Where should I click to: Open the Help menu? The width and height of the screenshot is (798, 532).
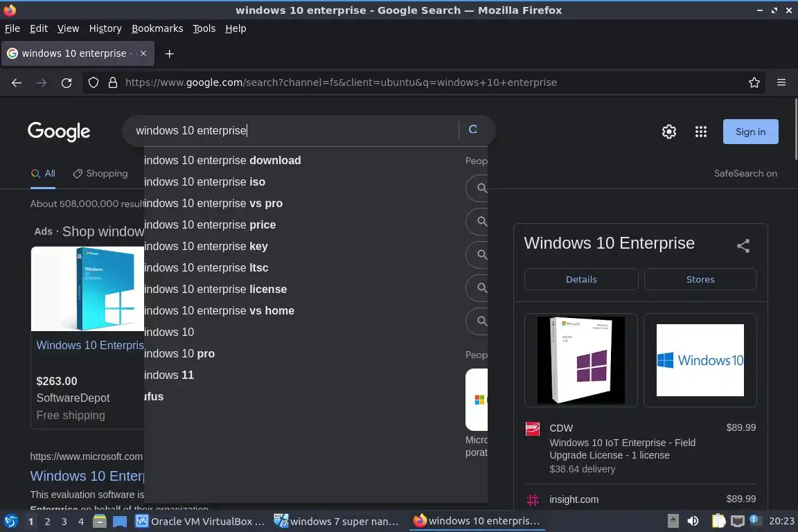236,28
